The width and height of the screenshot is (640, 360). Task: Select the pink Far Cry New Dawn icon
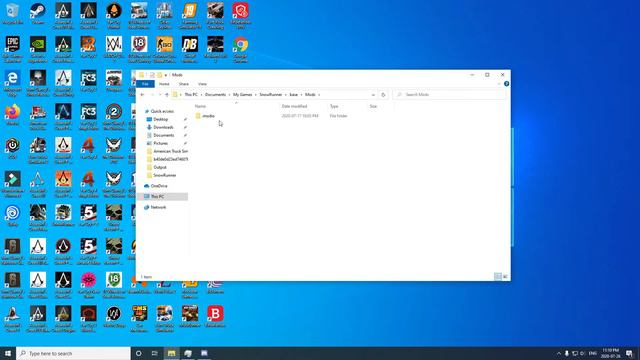[89, 280]
